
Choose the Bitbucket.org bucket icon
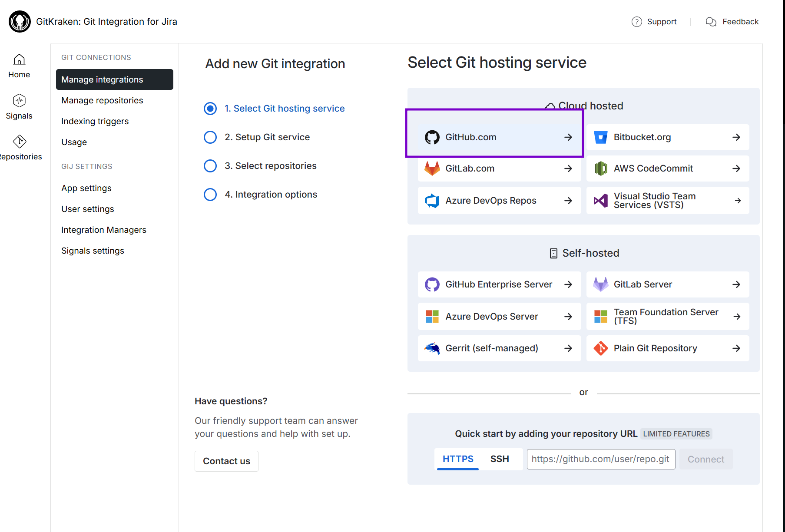[x=600, y=137]
